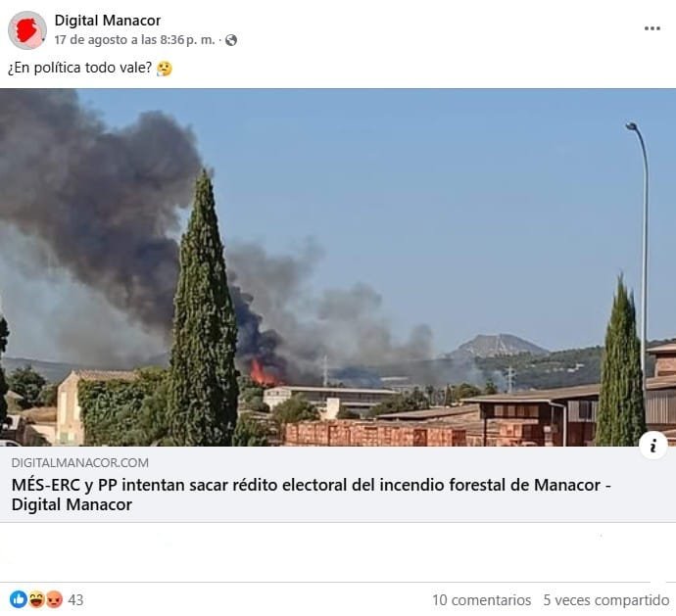Open the three-dot post options menu

click(x=652, y=28)
